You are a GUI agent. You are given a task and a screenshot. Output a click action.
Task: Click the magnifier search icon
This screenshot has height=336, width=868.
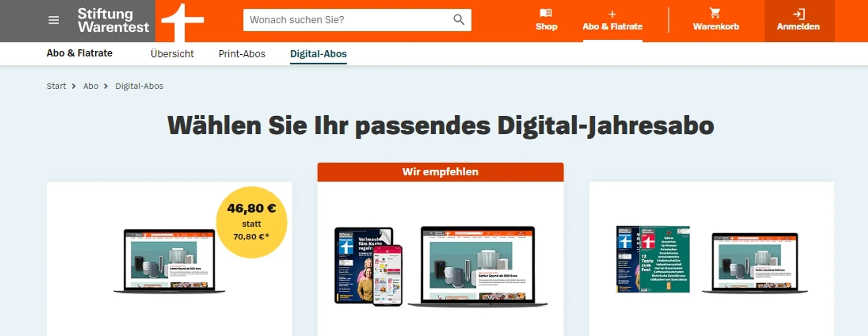[x=458, y=20]
